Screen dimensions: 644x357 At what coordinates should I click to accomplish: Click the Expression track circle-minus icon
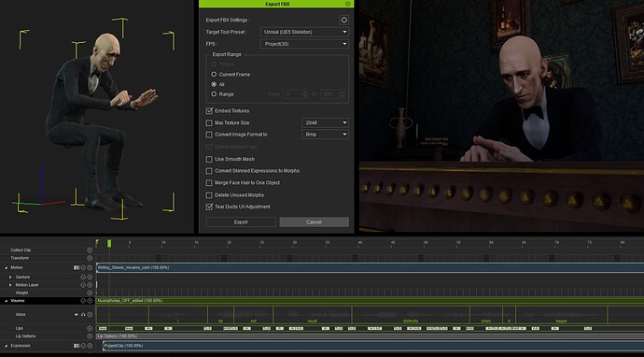click(83, 346)
